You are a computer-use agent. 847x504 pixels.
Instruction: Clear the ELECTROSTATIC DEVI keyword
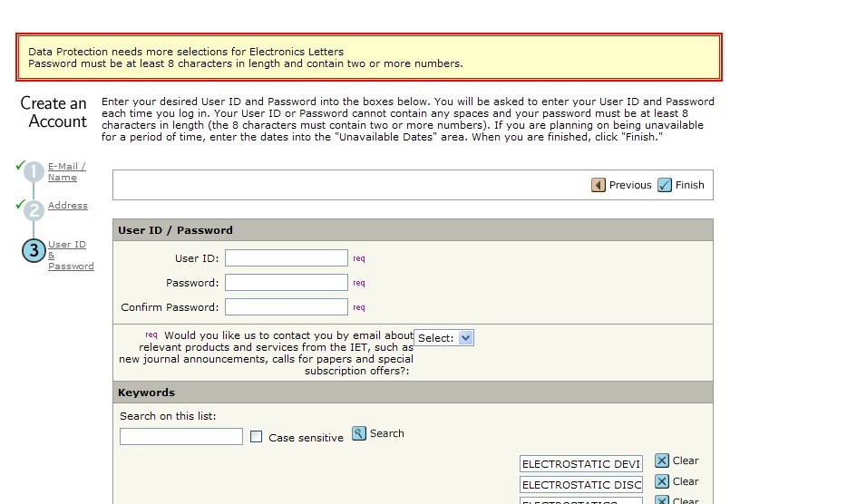(662, 460)
